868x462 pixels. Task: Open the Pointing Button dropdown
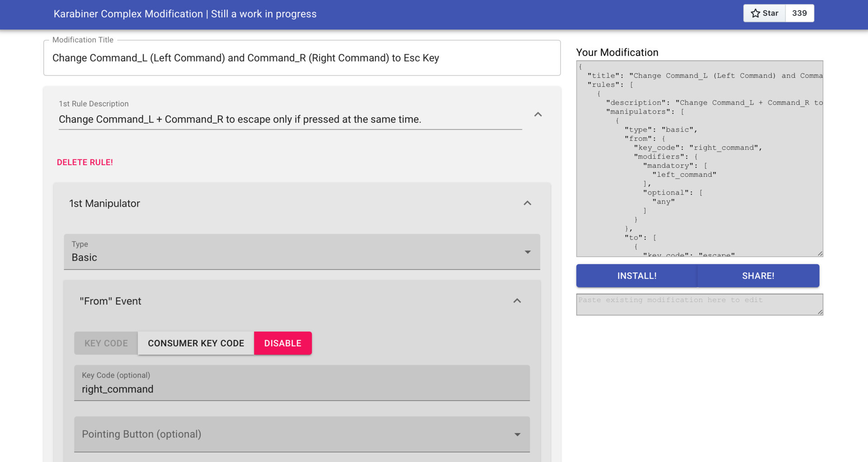point(302,434)
